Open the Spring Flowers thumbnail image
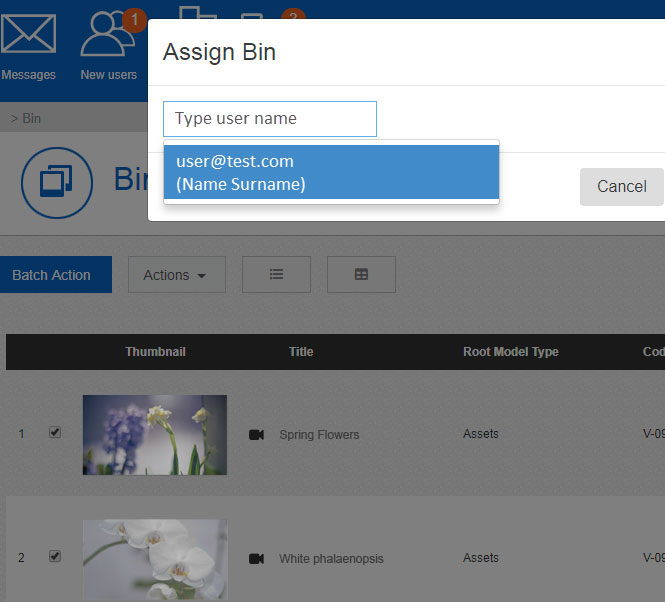 [155, 435]
